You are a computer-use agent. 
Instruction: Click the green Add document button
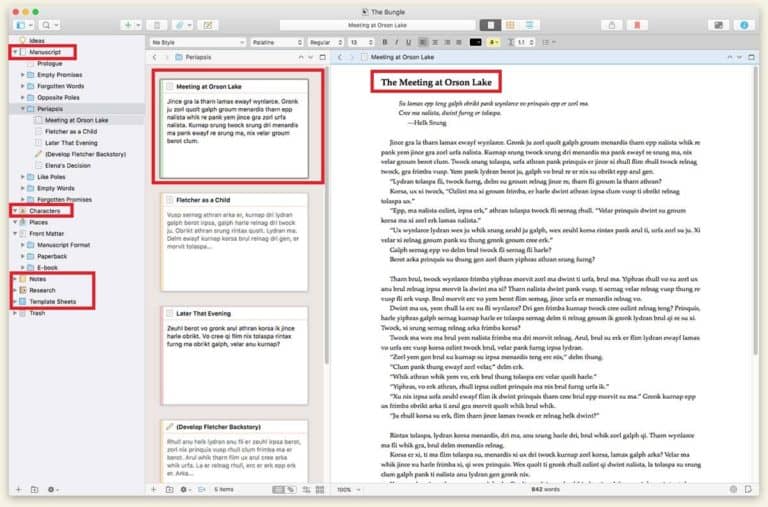click(x=131, y=25)
